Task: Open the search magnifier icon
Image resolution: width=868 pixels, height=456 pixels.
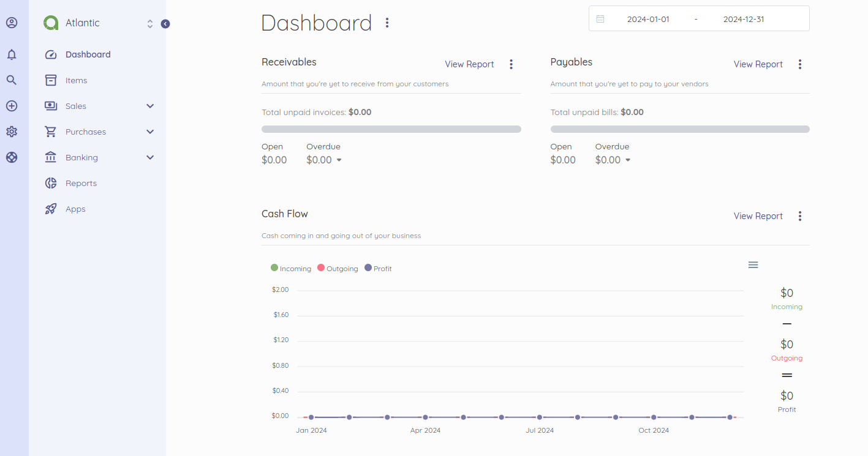Action: pos(12,80)
